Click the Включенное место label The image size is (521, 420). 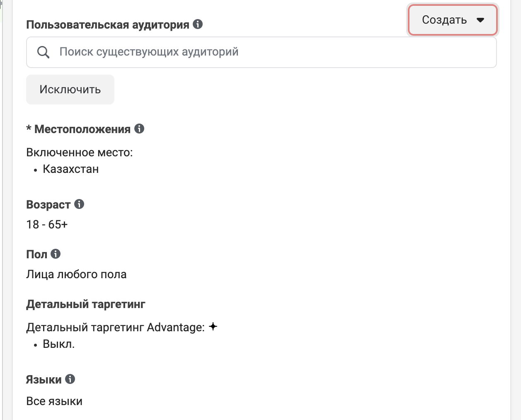tap(80, 152)
